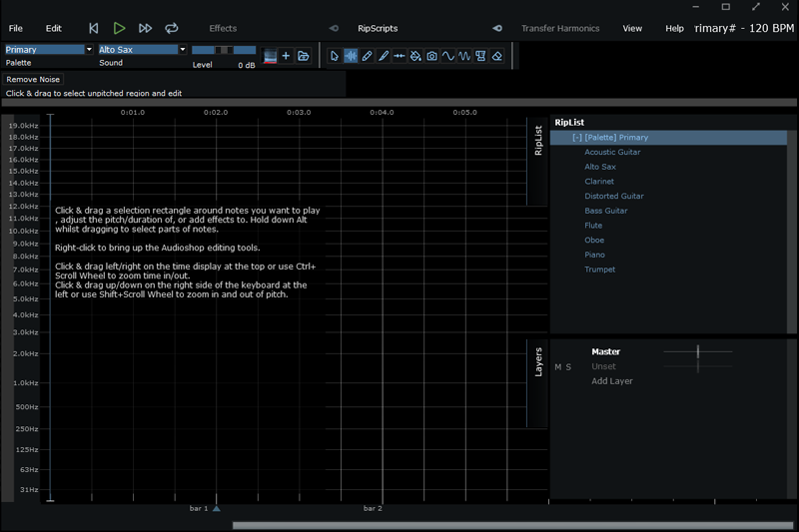Select Bass Guitar in the RipList
Viewport: 799px width, 532px height.
coord(606,211)
